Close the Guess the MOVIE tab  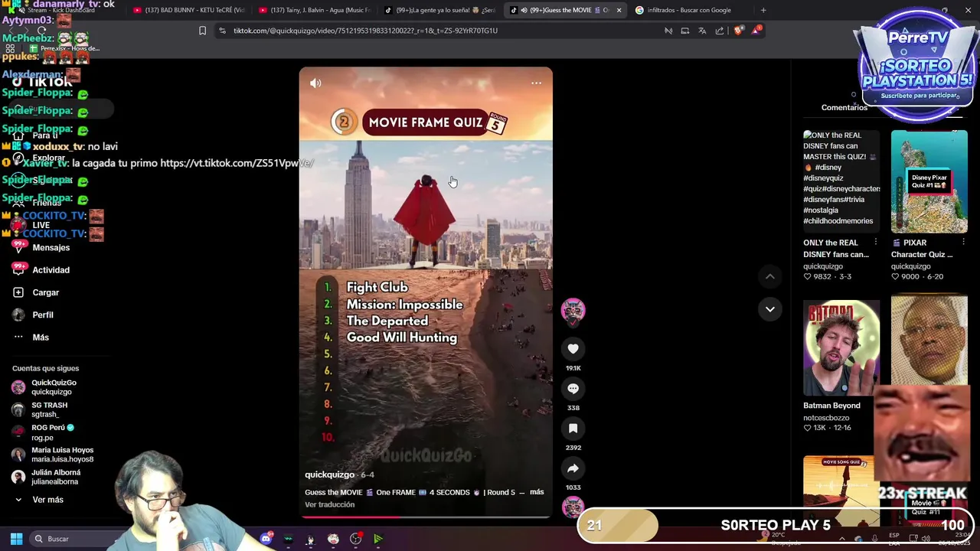click(619, 10)
